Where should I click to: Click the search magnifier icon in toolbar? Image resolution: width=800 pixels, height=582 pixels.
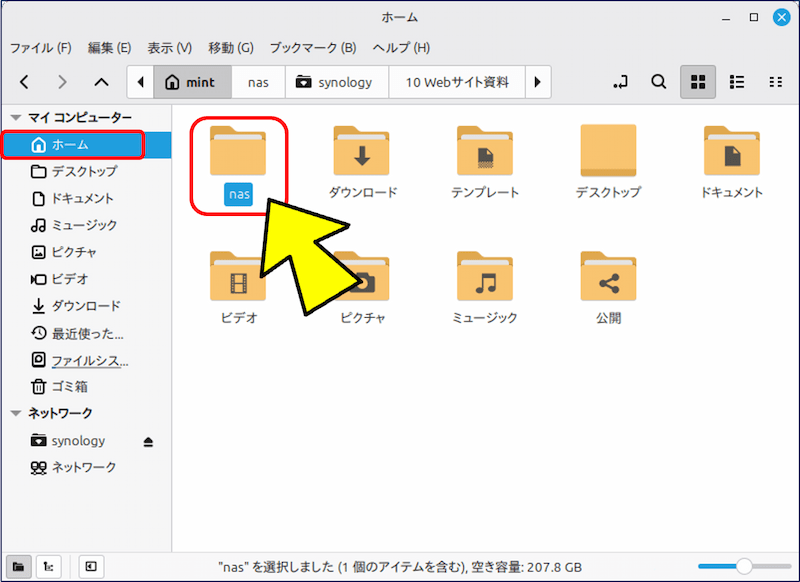click(x=659, y=82)
